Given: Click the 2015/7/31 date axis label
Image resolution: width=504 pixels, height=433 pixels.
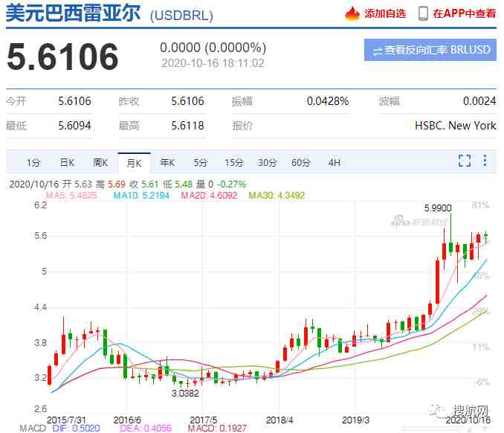Looking at the screenshot, I should (x=66, y=420).
